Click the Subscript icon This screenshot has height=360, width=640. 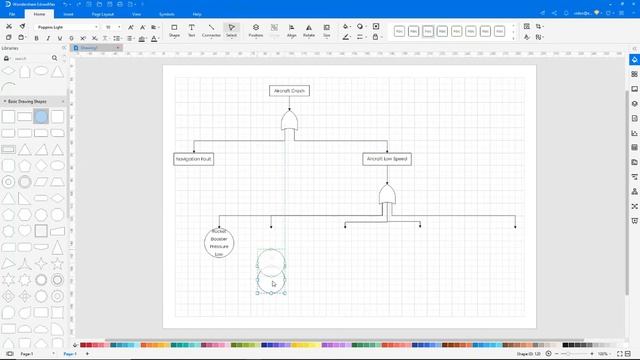[94, 38]
